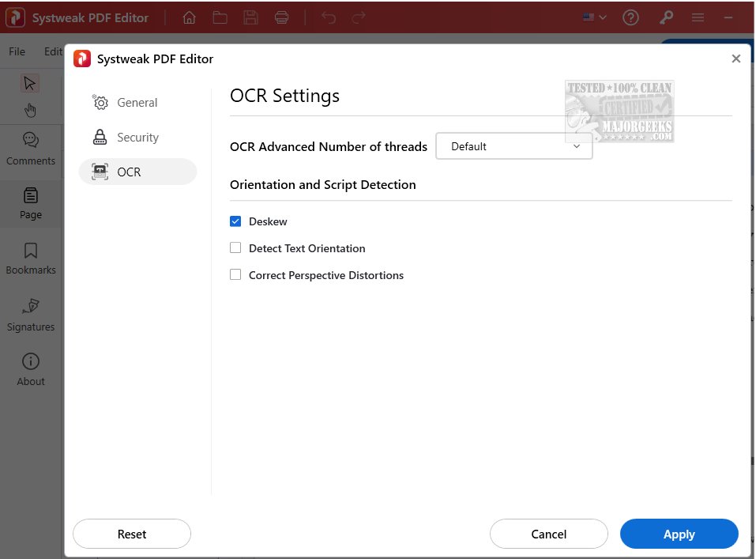Switch to the General settings tab
Screen dimensions: 756x559
click(x=137, y=103)
